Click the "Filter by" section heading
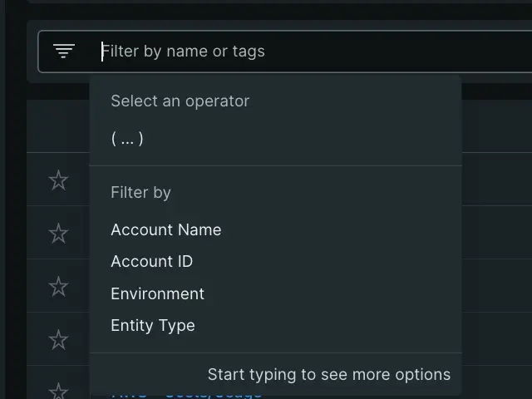The image size is (532, 399). tap(140, 192)
